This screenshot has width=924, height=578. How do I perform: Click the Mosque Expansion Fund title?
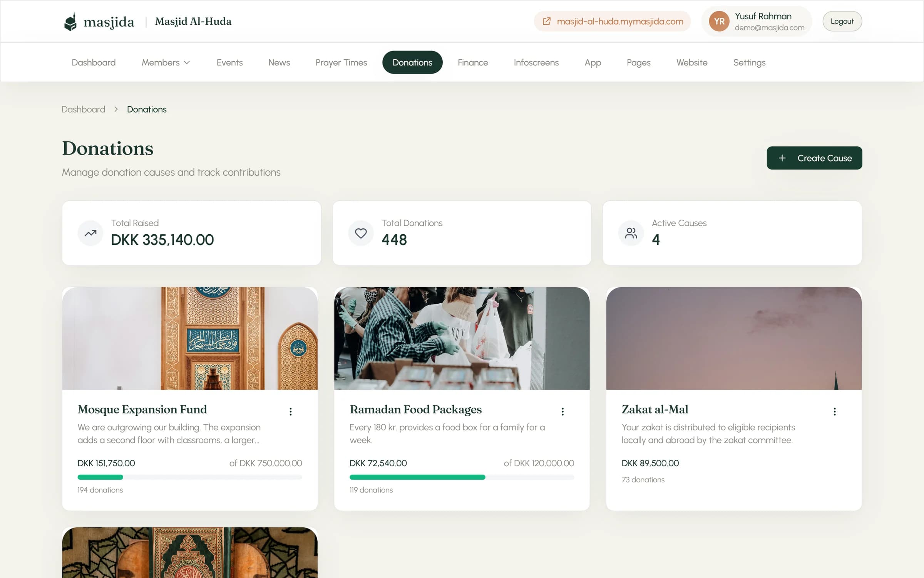coord(142,409)
